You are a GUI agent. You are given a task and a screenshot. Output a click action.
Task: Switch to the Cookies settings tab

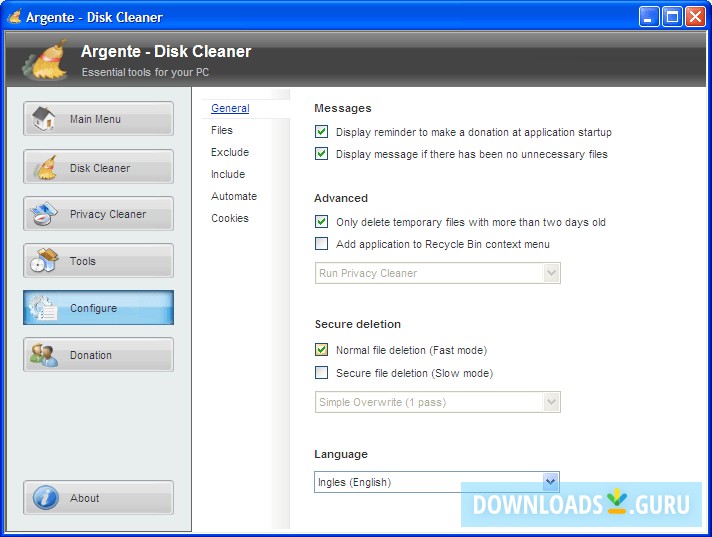[230, 218]
